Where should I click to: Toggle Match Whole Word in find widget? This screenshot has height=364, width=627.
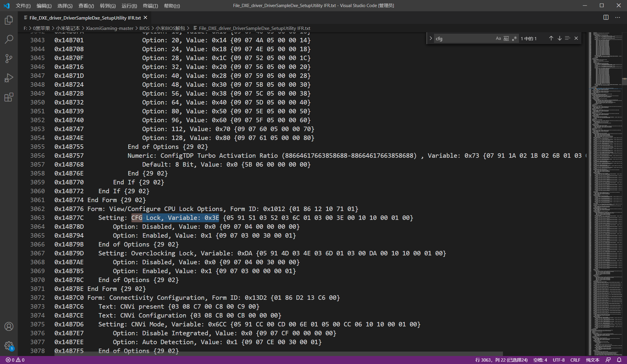[506, 38]
